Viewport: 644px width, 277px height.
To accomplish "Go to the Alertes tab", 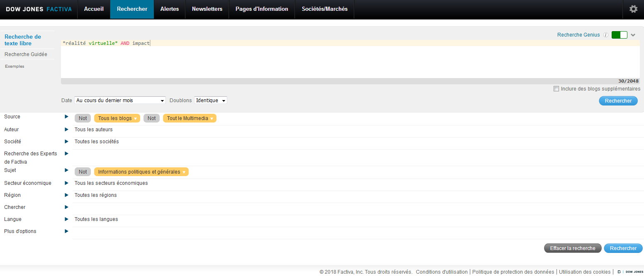I will (170, 9).
